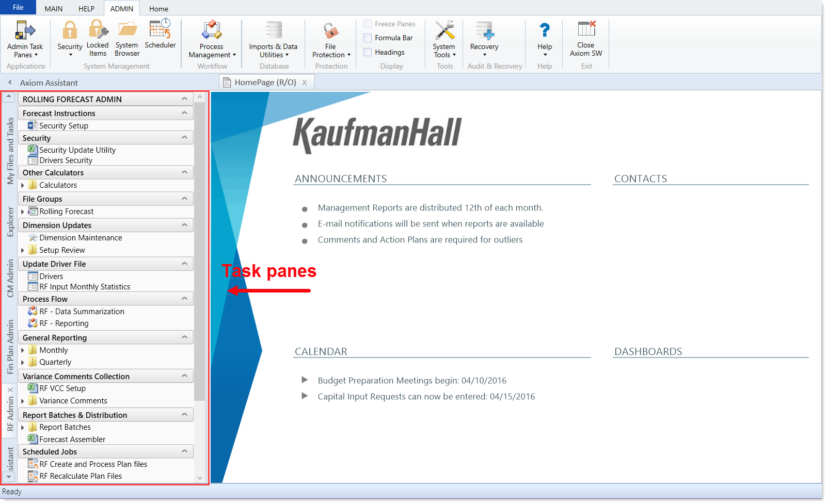Open Imports & Data Utilities
827x504 pixels.
coord(273,39)
